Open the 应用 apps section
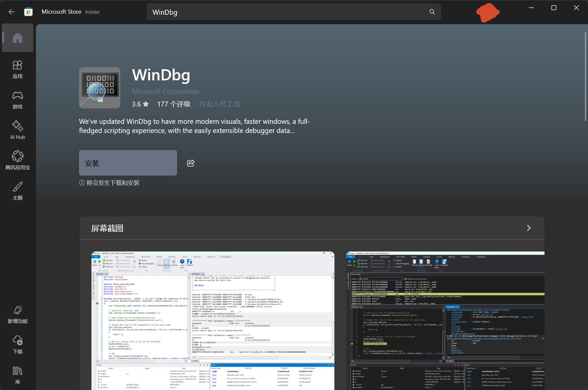This screenshot has height=390, width=588. click(x=18, y=70)
